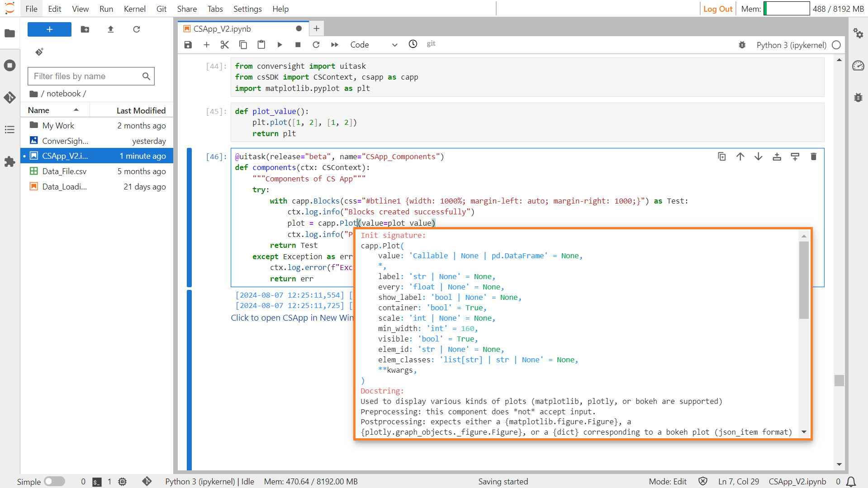Open the File menu
Viewport: 868px width, 488px height.
(x=31, y=9)
